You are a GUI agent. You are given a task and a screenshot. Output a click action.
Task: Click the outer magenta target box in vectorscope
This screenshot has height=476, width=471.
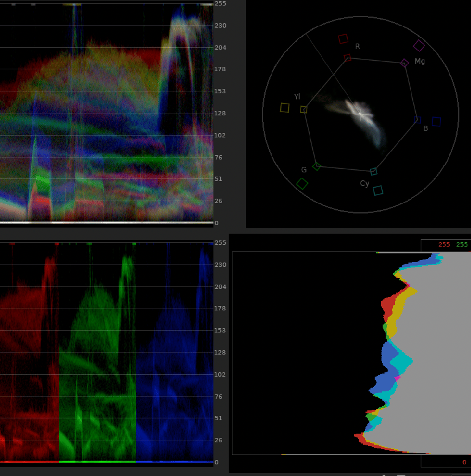coord(419,46)
